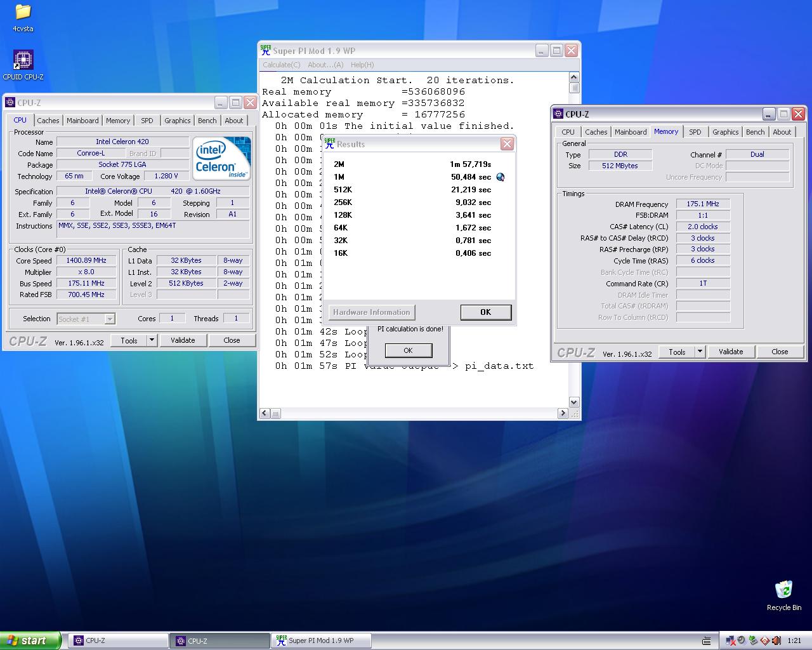Open the 4cvsta folder on desktop
812x650 pixels.
point(23,18)
